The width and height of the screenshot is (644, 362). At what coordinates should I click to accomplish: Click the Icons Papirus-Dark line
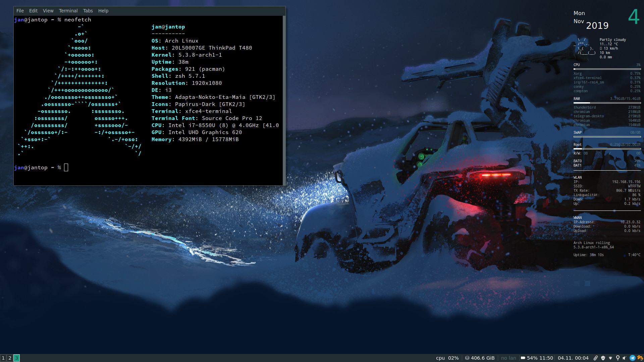point(198,104)
